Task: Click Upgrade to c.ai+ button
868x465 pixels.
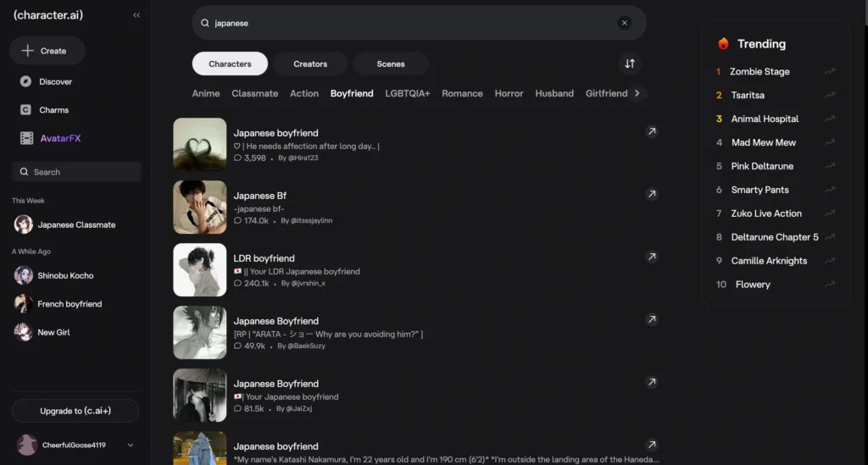Action: pyautogui.click(x=75, y=411)
